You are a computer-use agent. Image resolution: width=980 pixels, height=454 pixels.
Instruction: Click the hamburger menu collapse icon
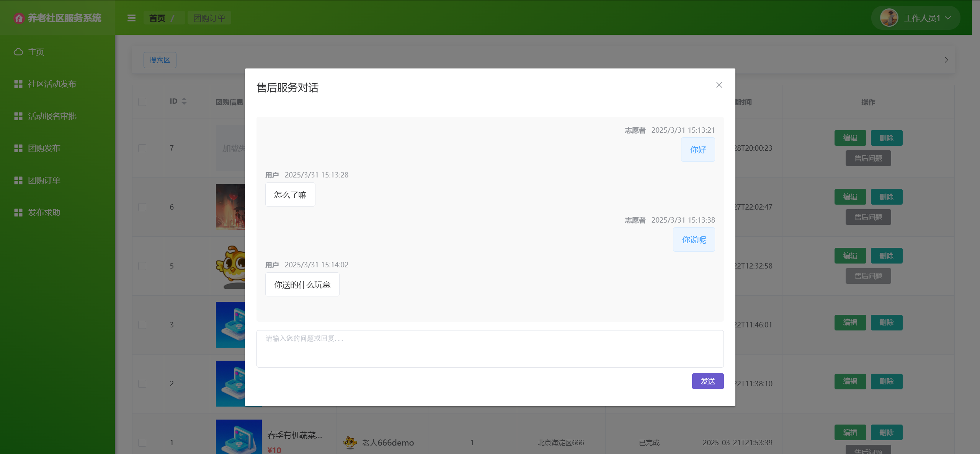click(x=131, y=18)
